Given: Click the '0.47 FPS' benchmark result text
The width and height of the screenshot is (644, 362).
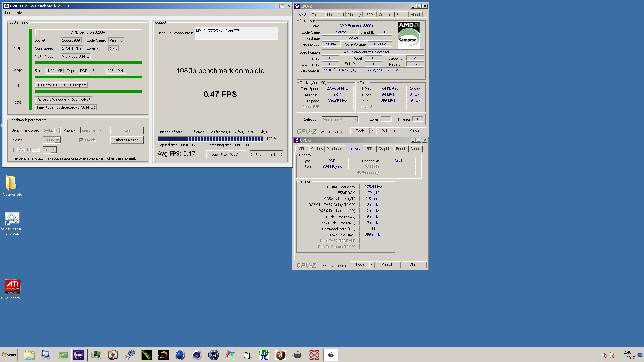Looking at the screenshot, I should point(220,94).
